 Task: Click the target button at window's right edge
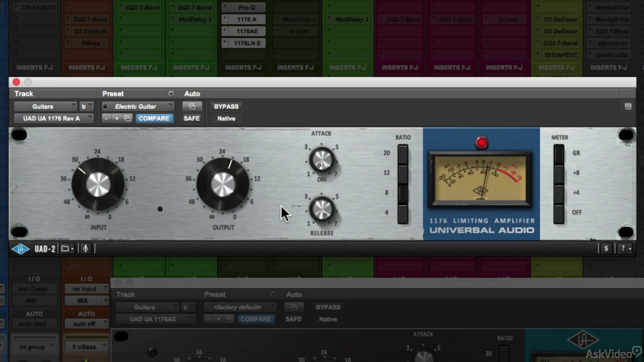pos(628,107)
